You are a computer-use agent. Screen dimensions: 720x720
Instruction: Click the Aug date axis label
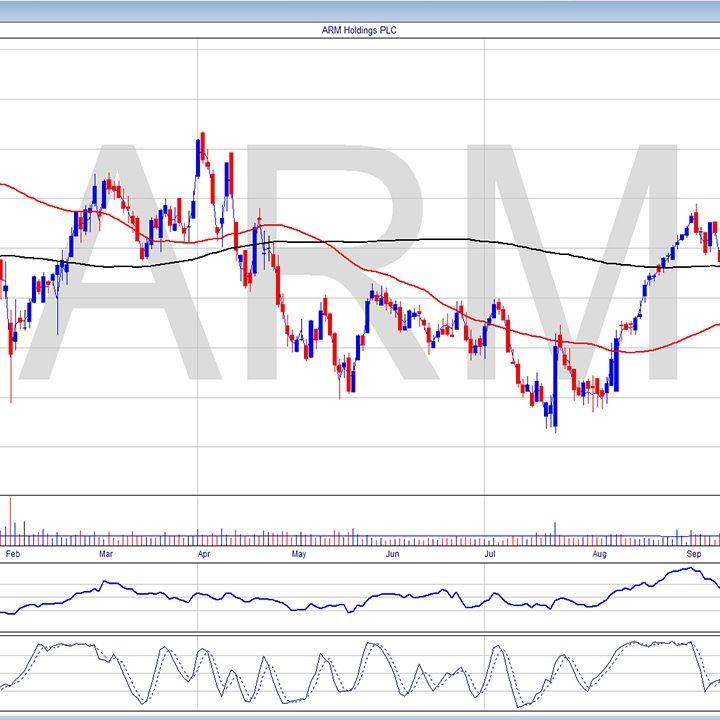(x=598, y=552)
